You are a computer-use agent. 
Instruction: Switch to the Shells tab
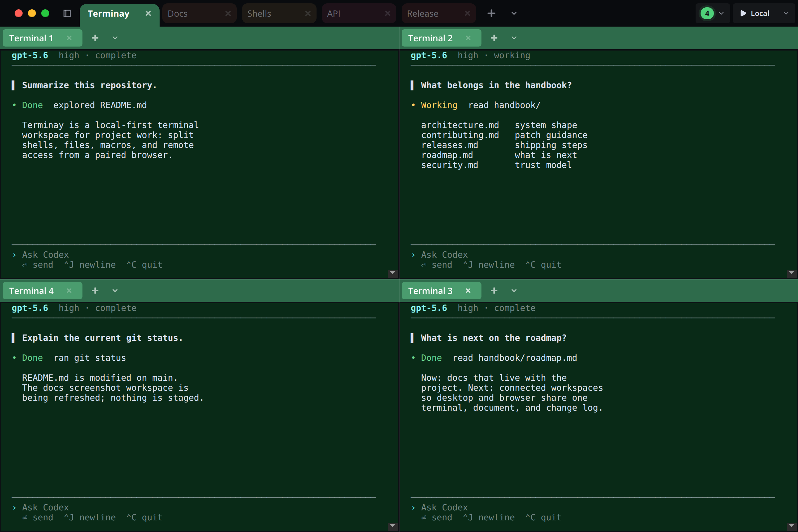(x=259, y=13)
